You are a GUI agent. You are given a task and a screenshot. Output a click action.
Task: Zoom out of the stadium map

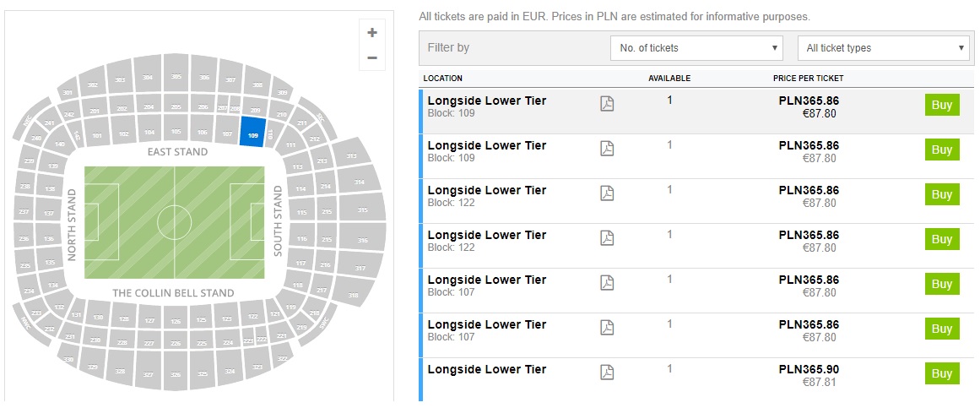coord(371,58)
